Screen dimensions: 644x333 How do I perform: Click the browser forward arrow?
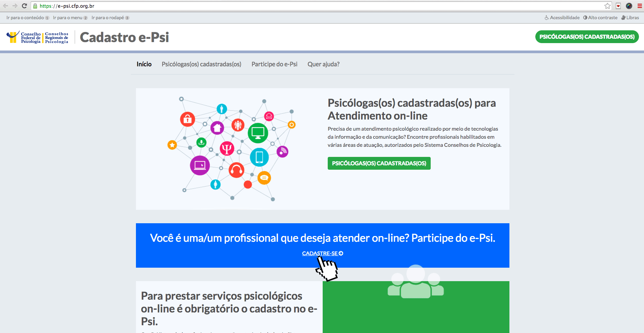click(x=15, y=6)
